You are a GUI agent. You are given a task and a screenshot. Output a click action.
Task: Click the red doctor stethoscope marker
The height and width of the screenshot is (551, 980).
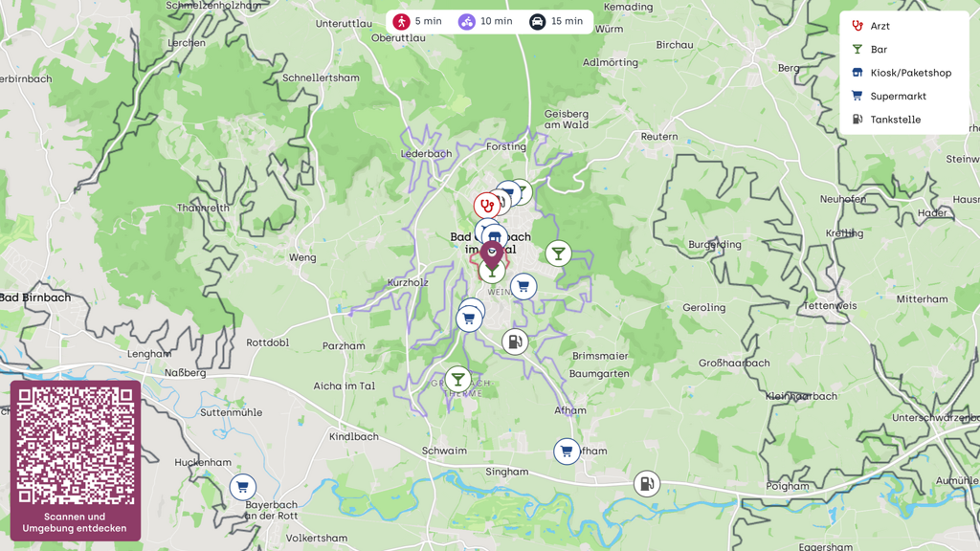tap(486, 205)
